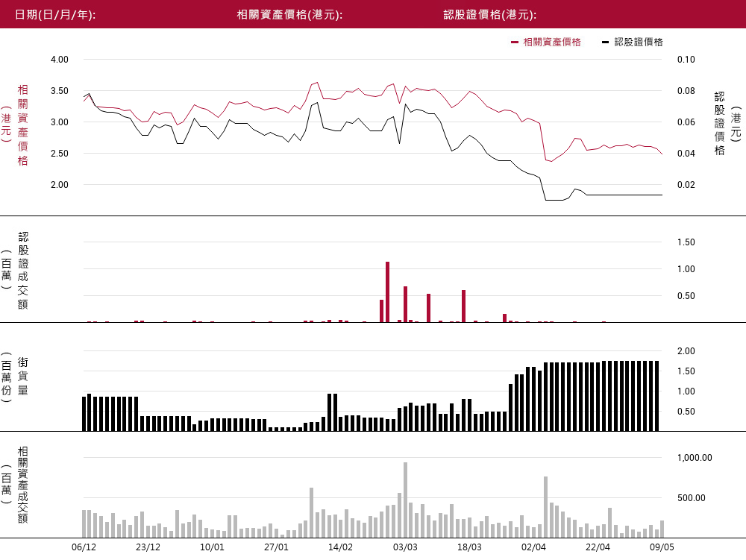Click the 3.50 left price axis value
Image resolution: width=746 pixels, height=560 pixels.
pos(60,91)
